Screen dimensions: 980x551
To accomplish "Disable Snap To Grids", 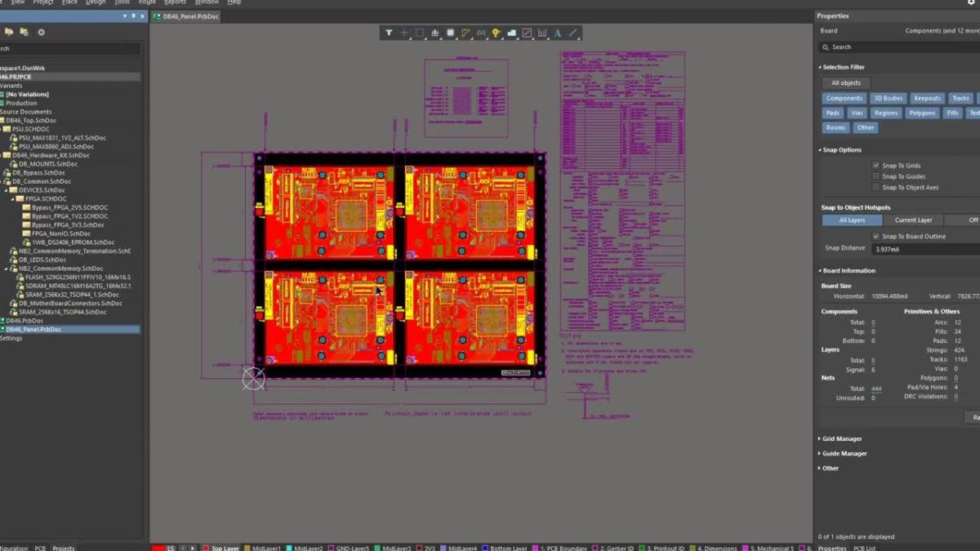I will [876, 164].
